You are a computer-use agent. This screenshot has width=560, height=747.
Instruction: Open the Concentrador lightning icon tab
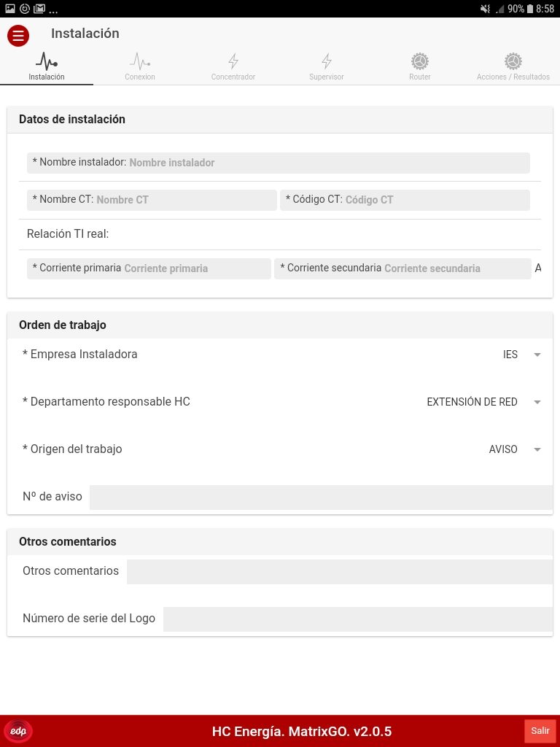(233, 66)
